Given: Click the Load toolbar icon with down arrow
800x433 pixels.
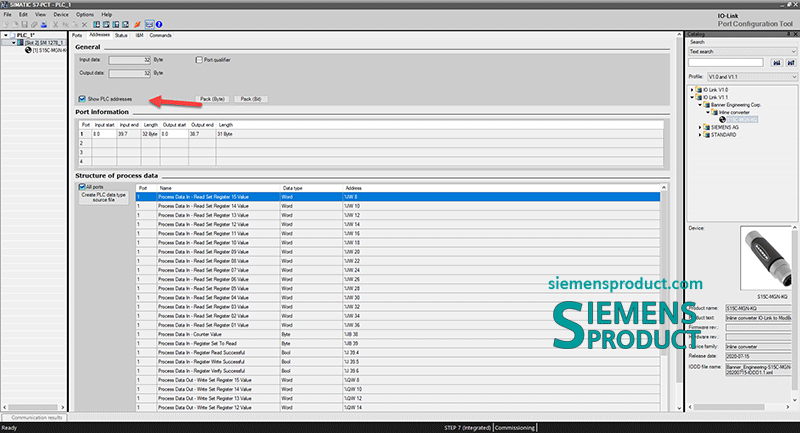Looking at the screenshot, I should (x=96, y=24).
